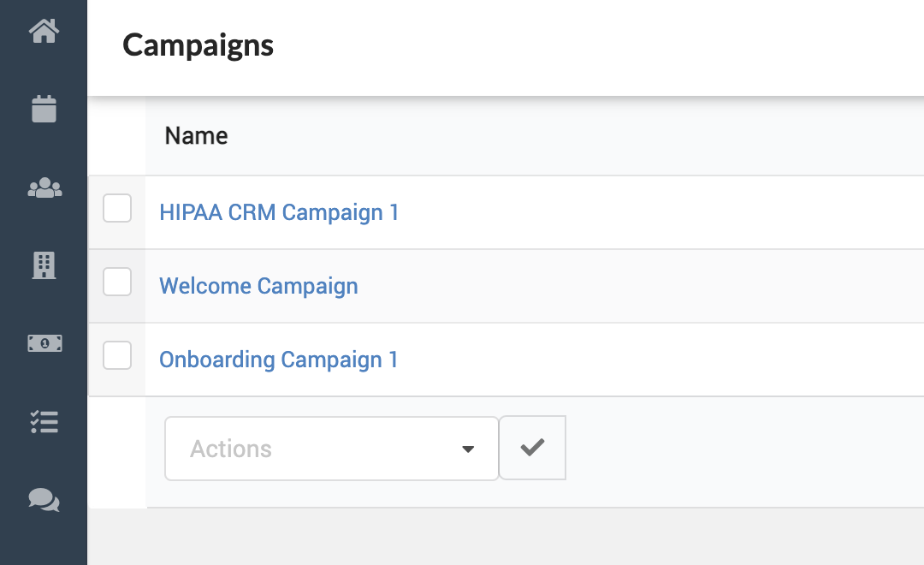Click the blank header cell above checkboxes
Viewport: 924px width, 565px height.
point(117,135)
